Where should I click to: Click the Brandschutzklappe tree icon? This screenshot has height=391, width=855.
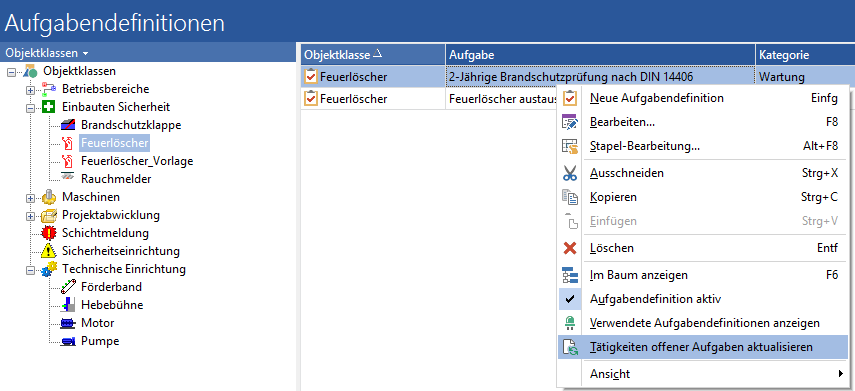(x=68, y=125)
